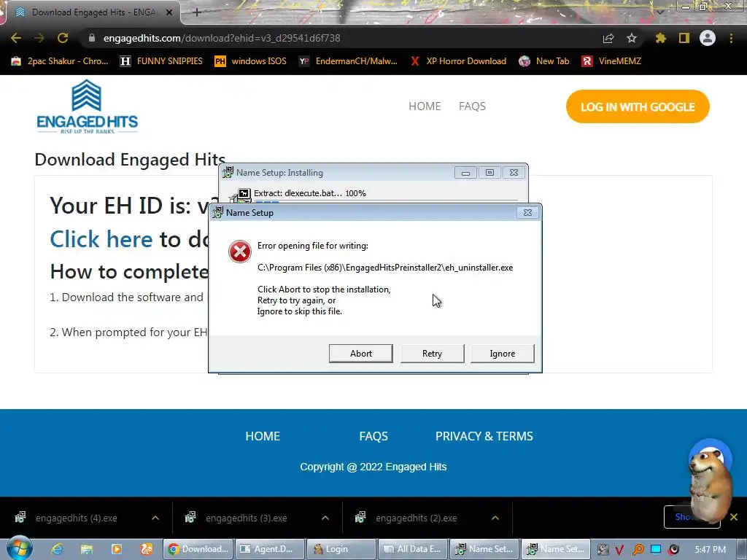Open the XP Horror Download bookmark
747x560 pixels.
(x=458, y=61)
